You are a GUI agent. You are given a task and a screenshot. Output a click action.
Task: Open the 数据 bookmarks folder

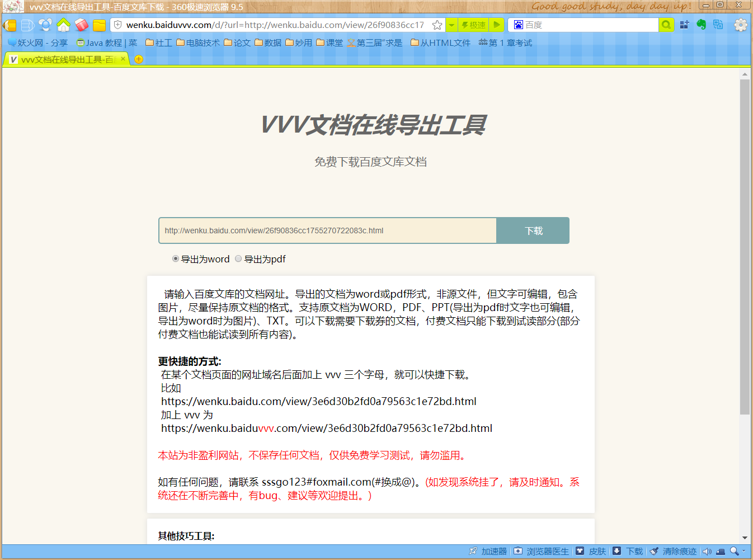268,43
